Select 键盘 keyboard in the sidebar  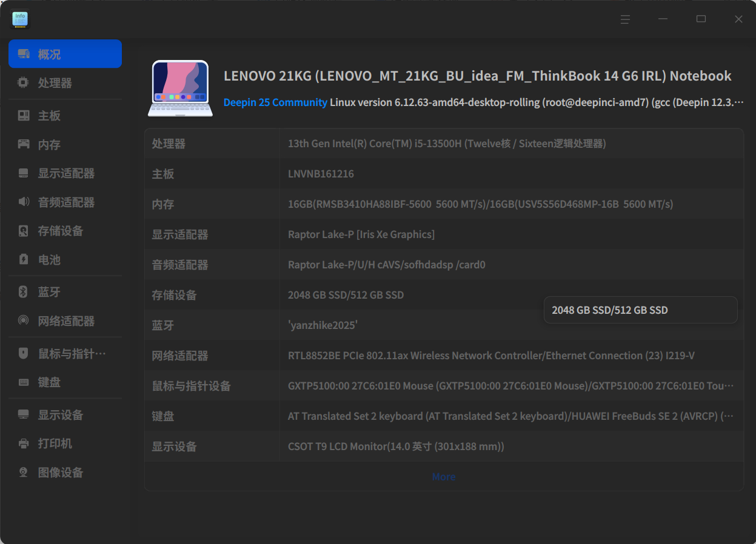65,382
